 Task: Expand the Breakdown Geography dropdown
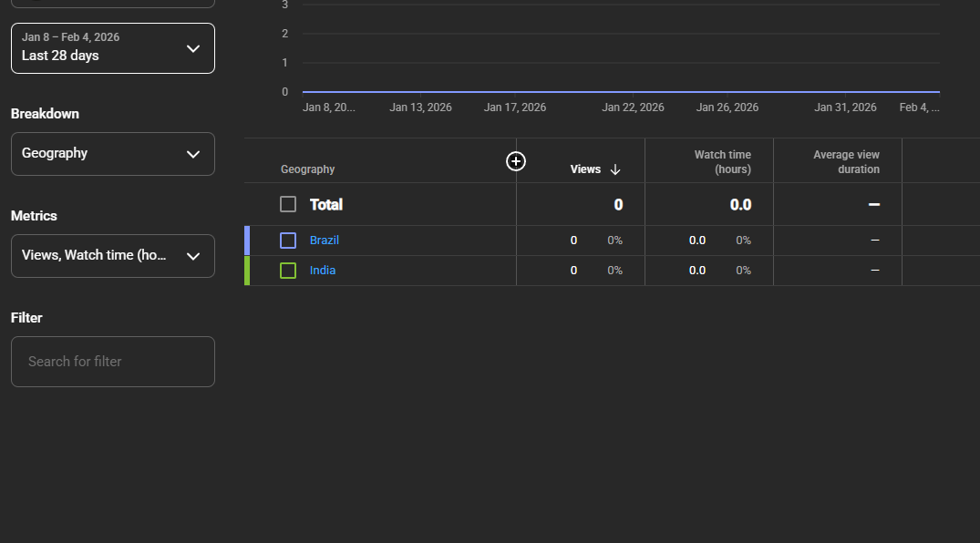coord(113,154)
